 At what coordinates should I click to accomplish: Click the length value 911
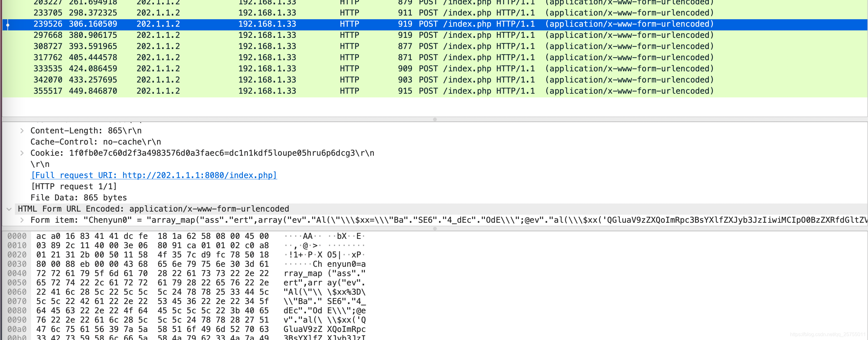[x=405, y=13]
